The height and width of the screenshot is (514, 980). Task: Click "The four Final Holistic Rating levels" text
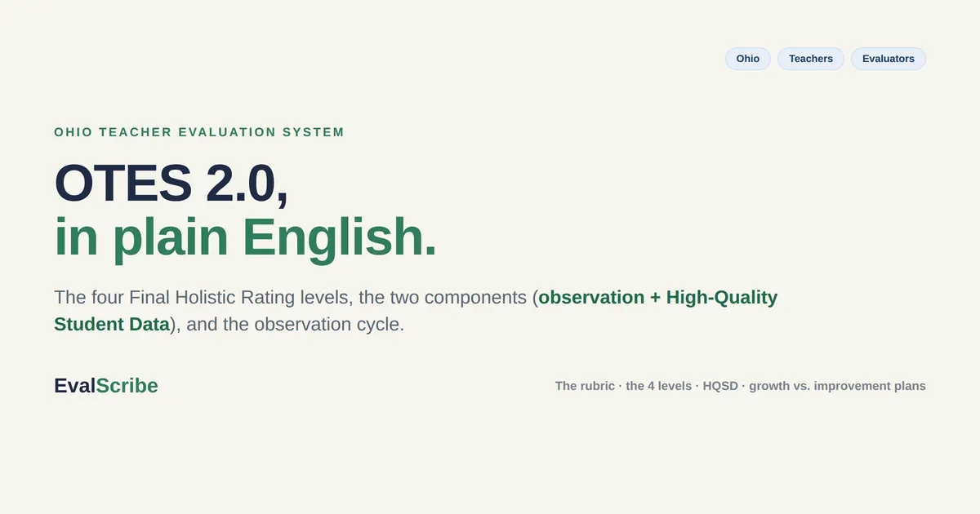203,297
